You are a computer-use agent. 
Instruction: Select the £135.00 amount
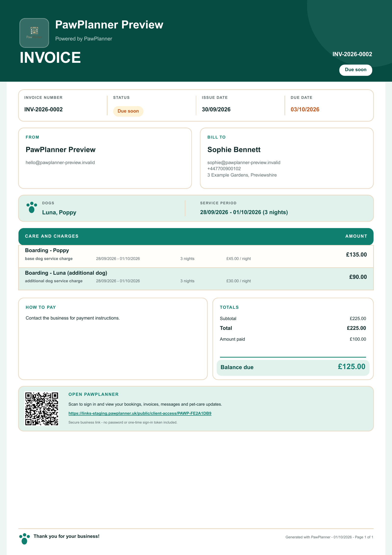[x=356, y=255]
